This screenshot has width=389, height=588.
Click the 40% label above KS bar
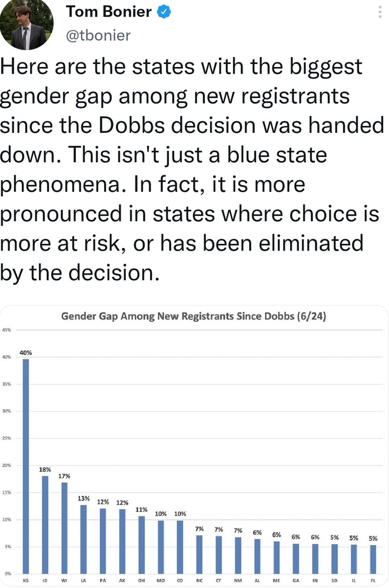pos(26,352)
